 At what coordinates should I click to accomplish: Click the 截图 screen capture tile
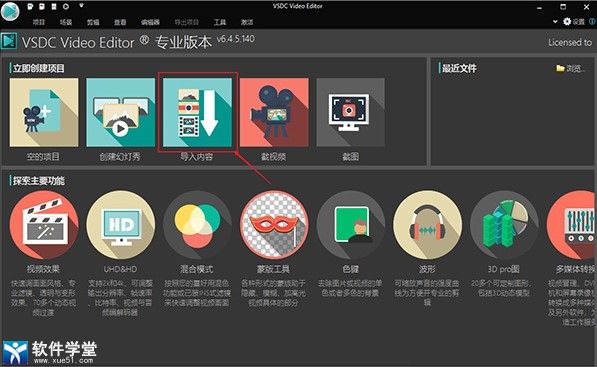tap(351, 112)
